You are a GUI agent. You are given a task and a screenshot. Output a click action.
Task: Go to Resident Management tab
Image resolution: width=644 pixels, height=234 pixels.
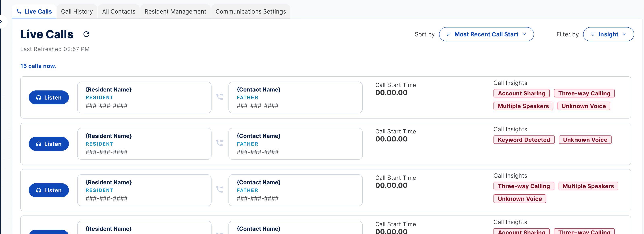tap(175, 11)
